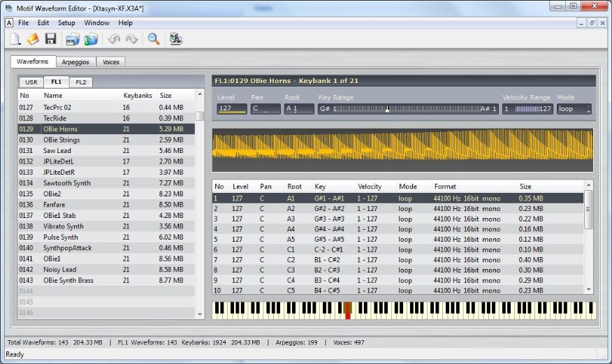Sort waveform list by Name column
The height and width of the screenshot is (364, 612).
pyautogui.click(x=80, y=96)
